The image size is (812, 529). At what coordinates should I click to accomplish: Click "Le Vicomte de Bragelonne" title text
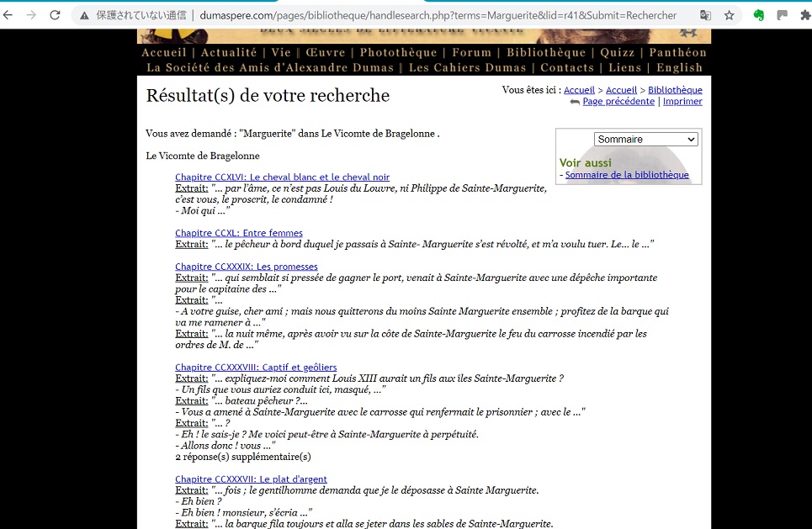203,156
